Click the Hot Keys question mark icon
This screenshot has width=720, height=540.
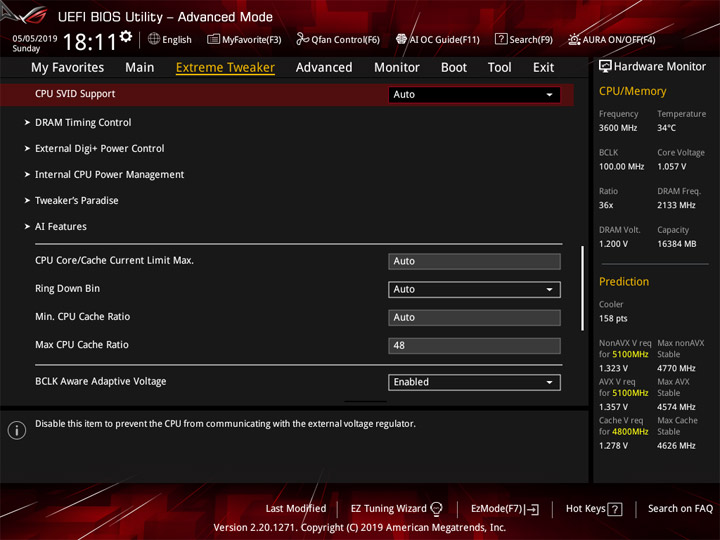(x=615, y=509)
